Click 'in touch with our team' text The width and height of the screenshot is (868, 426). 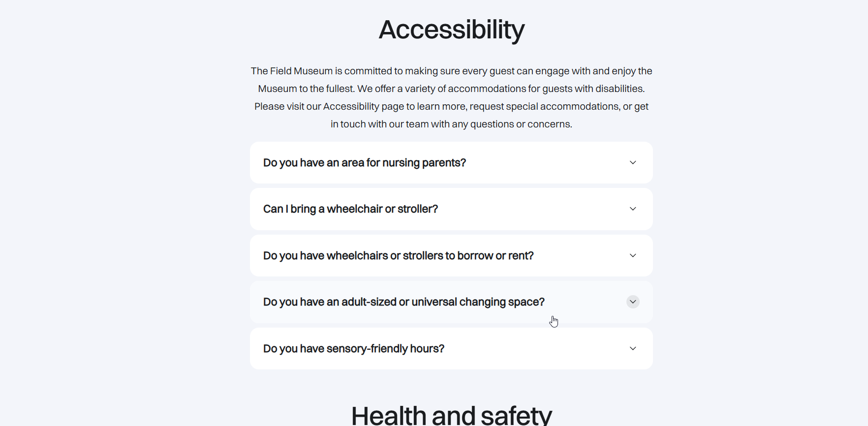379,124
